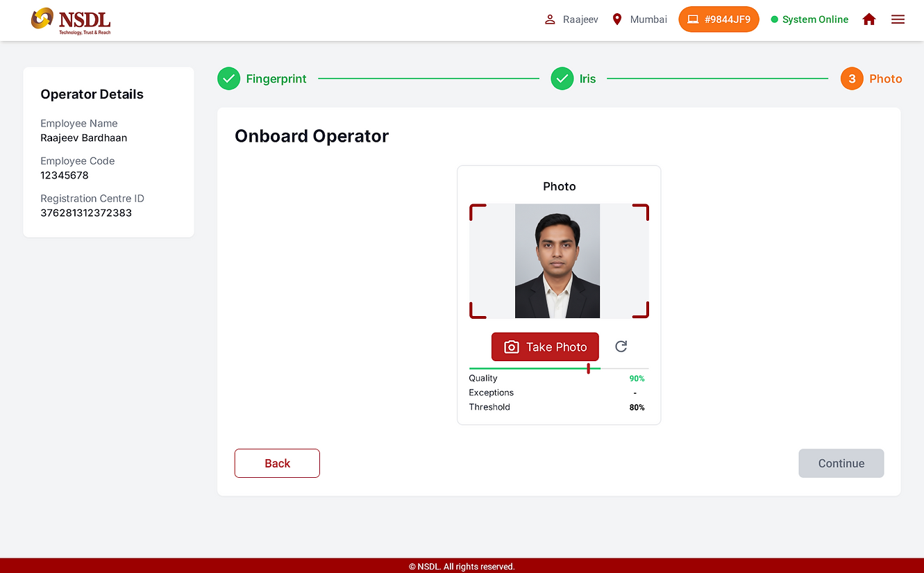Click the NSDL logo
This screenshot has width=924, height=573.
pyautogui.click(x=71, y=21)
